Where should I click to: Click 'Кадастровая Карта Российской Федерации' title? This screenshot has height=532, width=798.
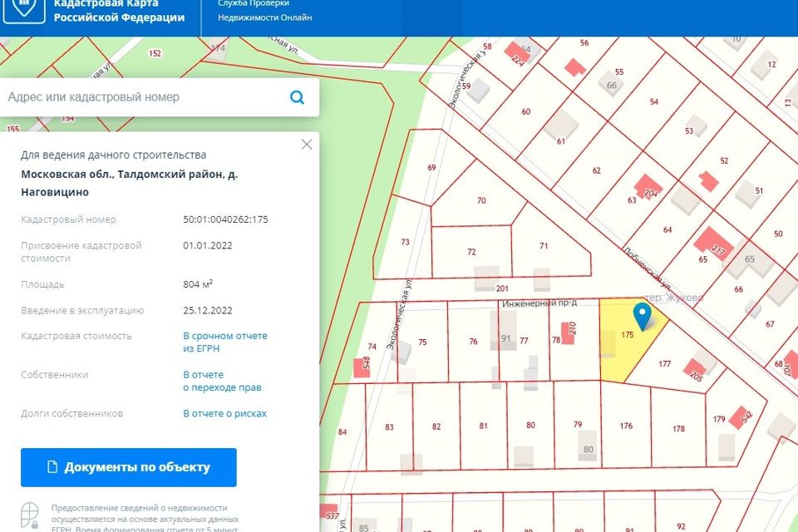119,10
